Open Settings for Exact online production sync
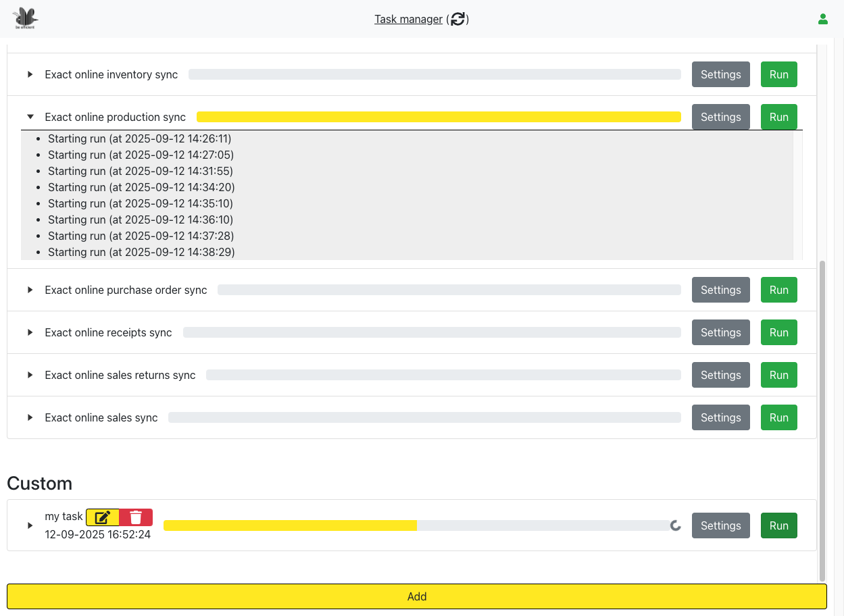844x616 pixels. pos(720,117)
